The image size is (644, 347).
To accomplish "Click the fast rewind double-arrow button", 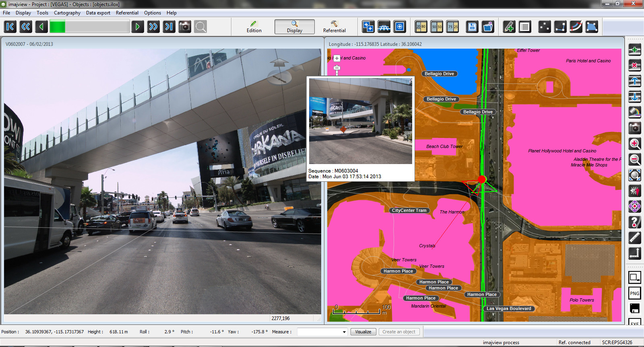I will pos(26,27).
